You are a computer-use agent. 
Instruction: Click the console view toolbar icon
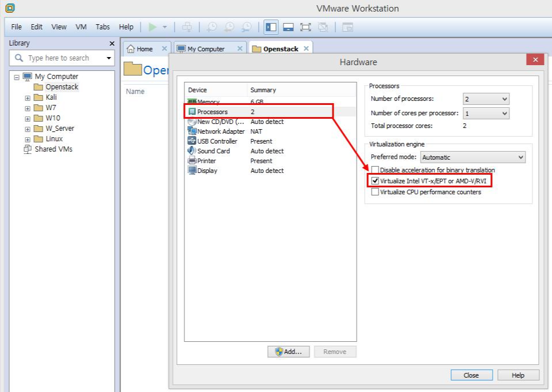(x=347, y=27)
